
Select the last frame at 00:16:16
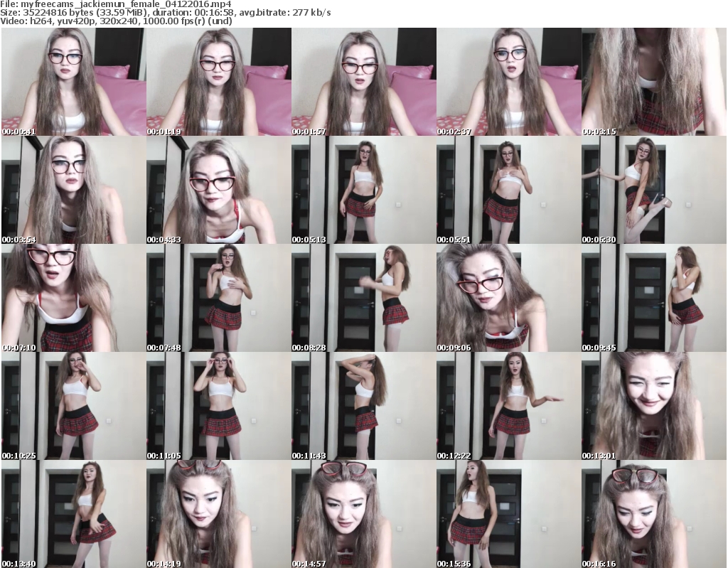(653, 514)
